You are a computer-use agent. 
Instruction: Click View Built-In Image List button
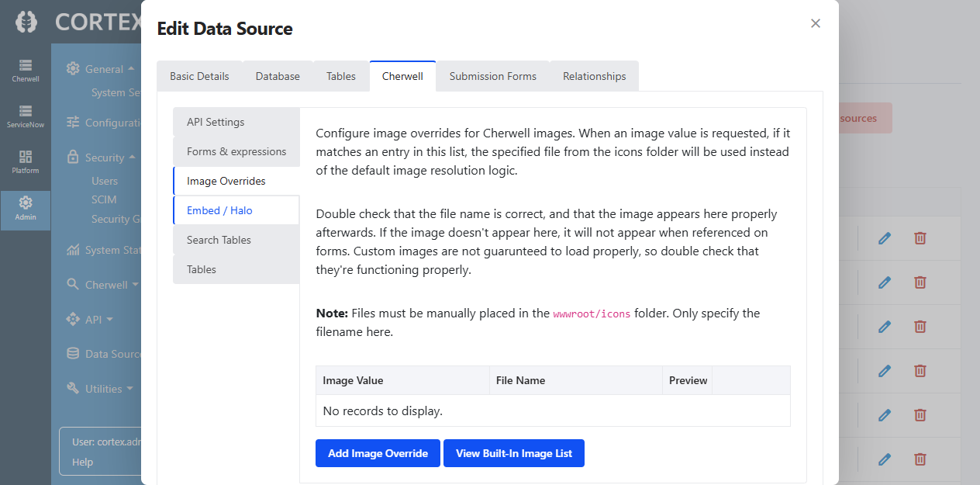coord(514,453)
